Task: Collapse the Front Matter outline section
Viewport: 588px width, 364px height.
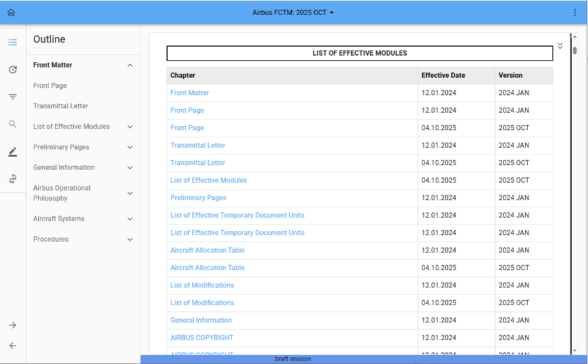Action: click(x=130, y=65)
